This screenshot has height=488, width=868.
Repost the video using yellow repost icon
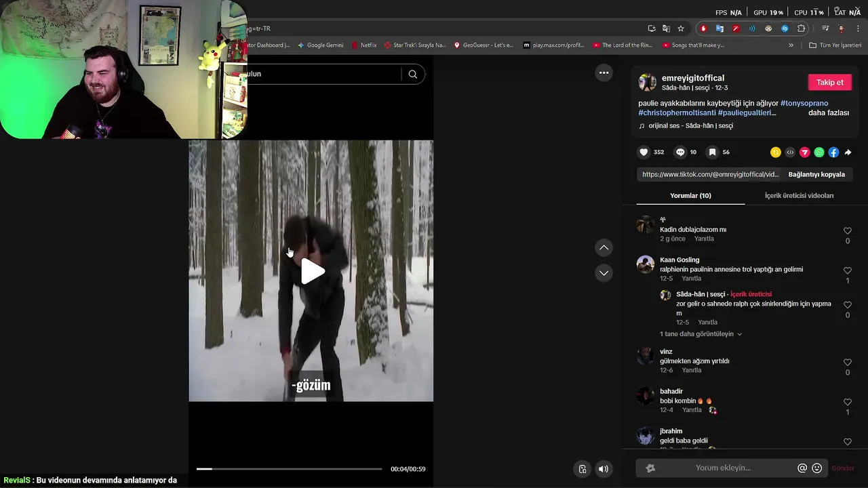click(x=776, y=152)
